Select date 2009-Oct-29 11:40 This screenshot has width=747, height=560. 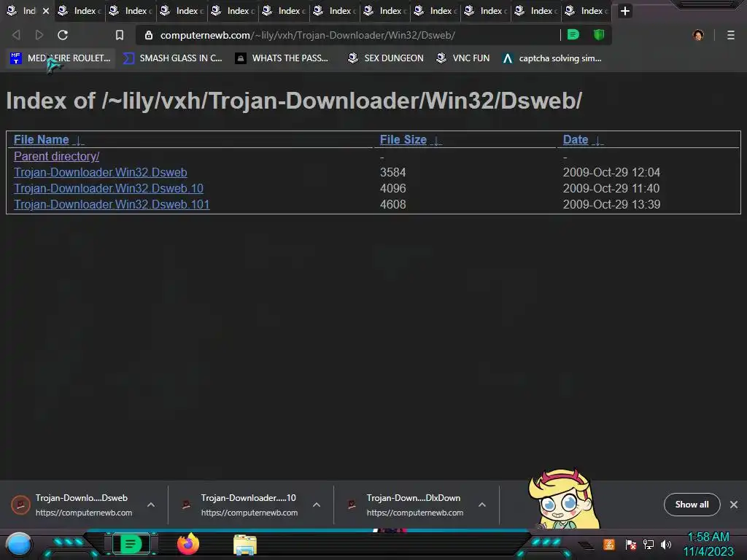612,189
